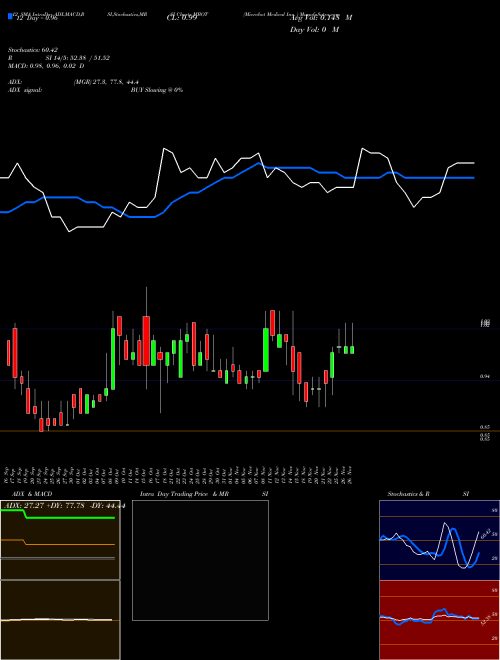The height and width of the screenshot is (660, 500).
Task: Click the 69.42 value label in stochastics panel
Action: point(484,533)
